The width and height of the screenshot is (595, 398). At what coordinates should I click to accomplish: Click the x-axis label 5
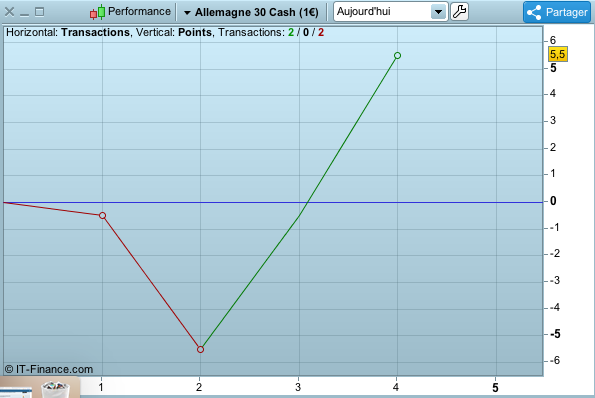[495, 387]
